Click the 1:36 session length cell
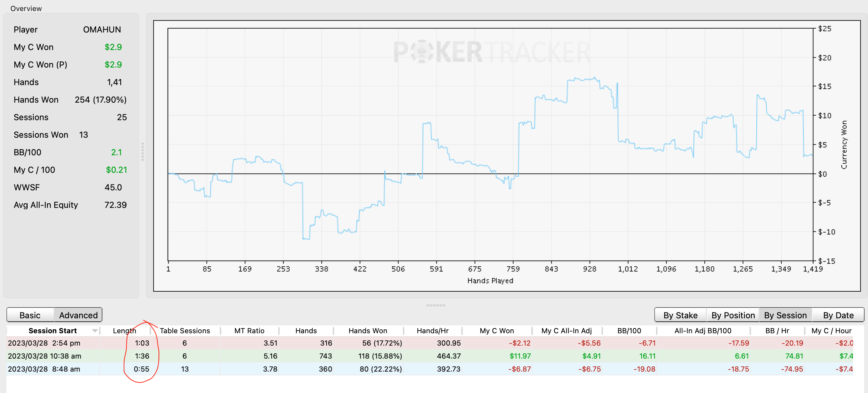868x393 pixels. (142, 356)
